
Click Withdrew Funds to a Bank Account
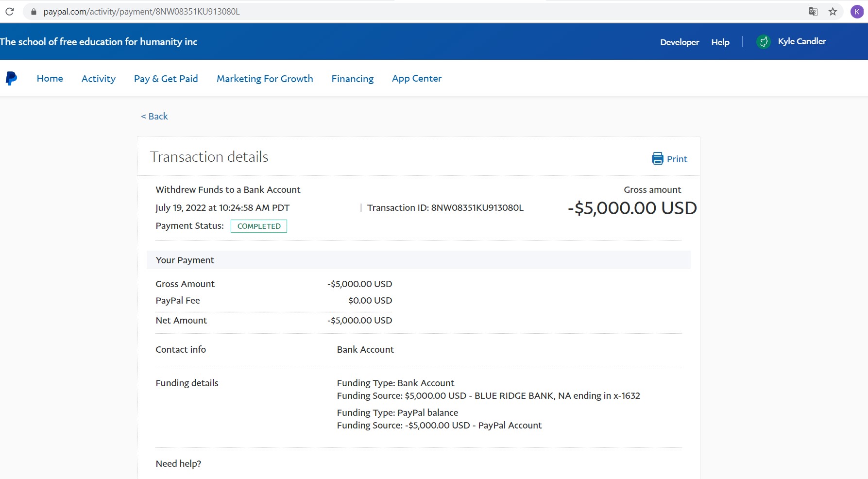(x=228, y=189)
